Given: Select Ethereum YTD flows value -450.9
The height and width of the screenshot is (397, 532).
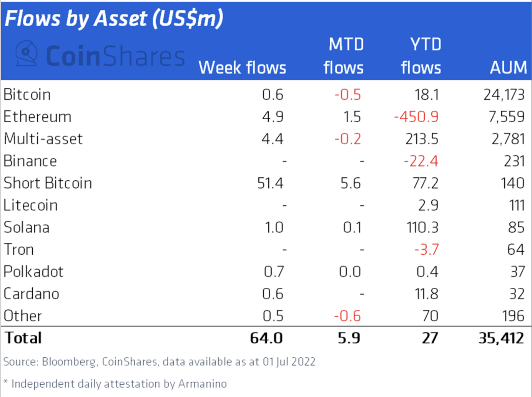Looking at the screenshot, I should click(416, 117).
